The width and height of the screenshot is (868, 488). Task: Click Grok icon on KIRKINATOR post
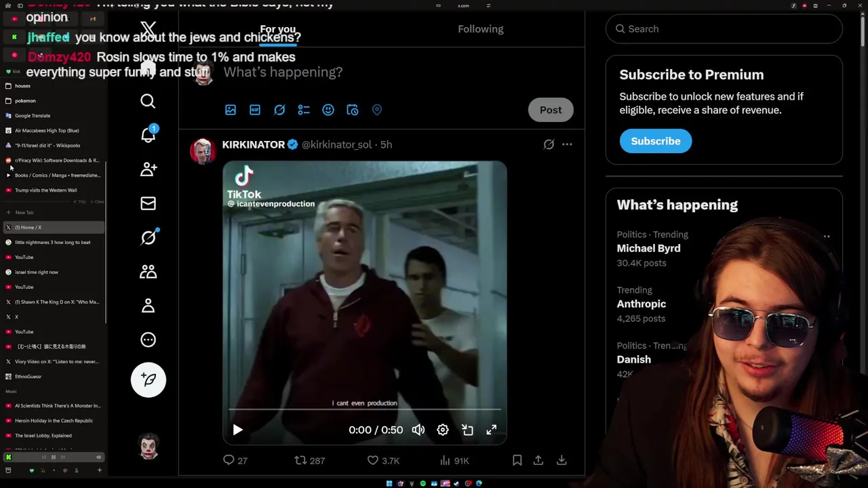(549, 144)
